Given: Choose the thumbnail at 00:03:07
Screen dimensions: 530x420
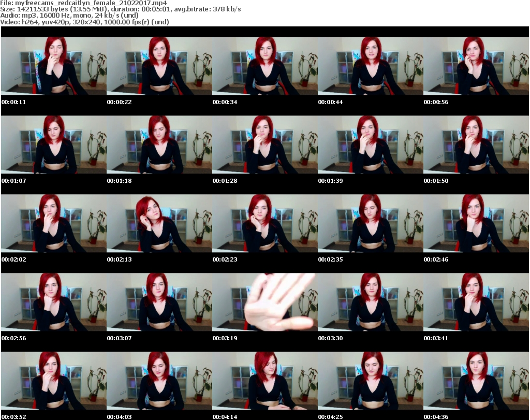Looking at the screenshot, I should pos(159,302).
